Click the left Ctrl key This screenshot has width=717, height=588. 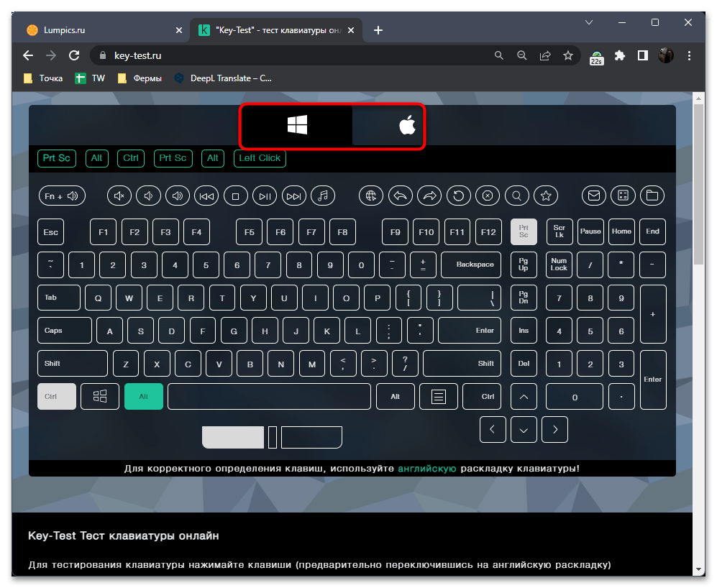57,396
